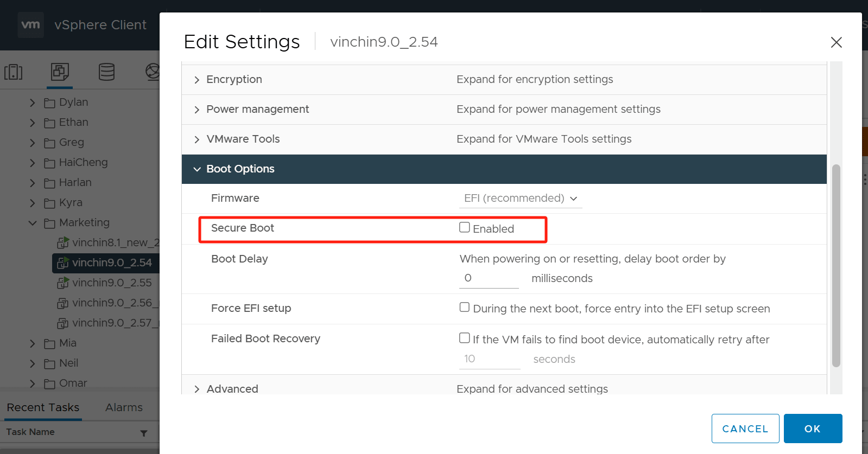
Task: Click the CANCEL button
Action: click(745, 429)
